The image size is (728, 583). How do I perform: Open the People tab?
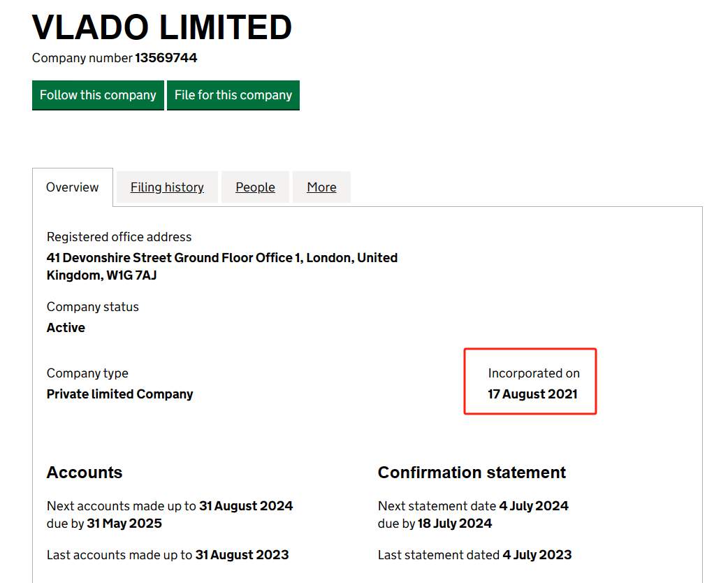(x=255, y=187)
